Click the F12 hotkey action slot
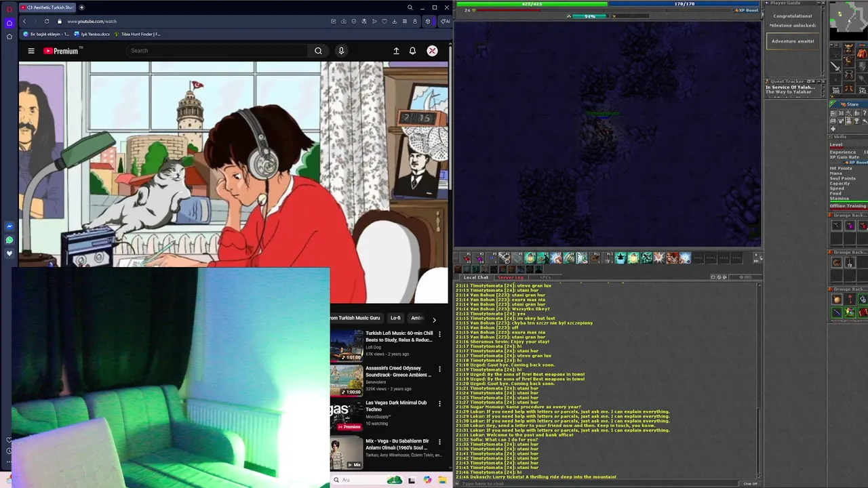Screen dimensions: 868x488 pos(608,258)
